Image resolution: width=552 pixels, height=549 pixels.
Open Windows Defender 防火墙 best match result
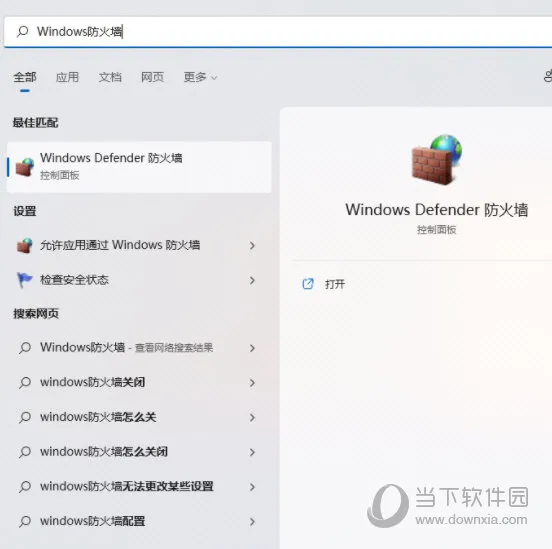point(139,167)
